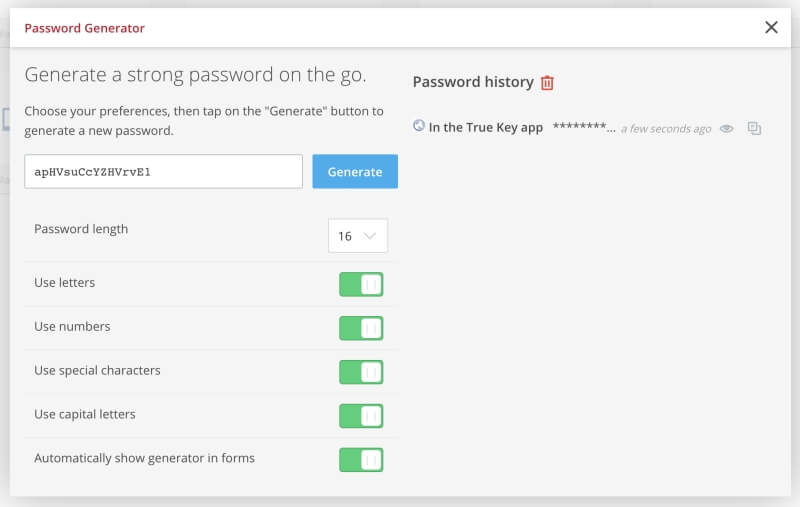
Task: Toggle the Use letters switch
Action: click(361, 284)
